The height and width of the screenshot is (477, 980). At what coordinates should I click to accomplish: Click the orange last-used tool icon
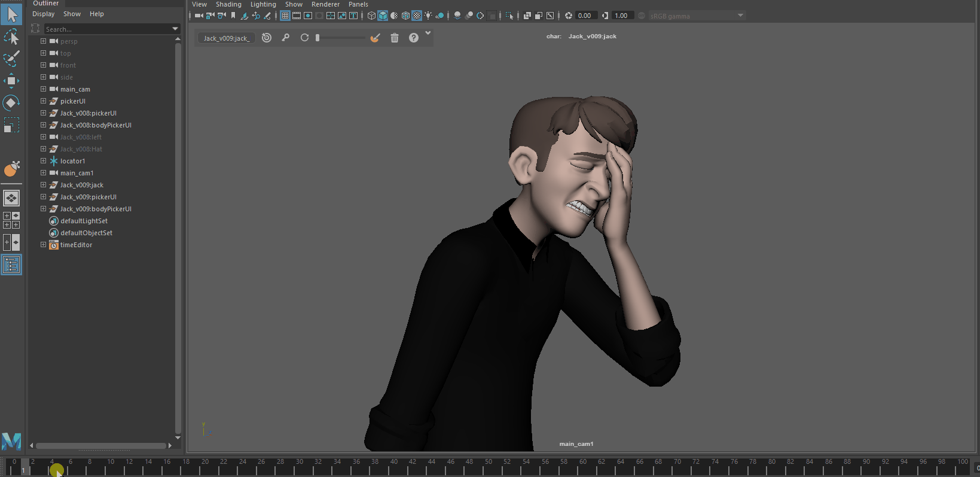pyautogui.click(x=11, y=169)
